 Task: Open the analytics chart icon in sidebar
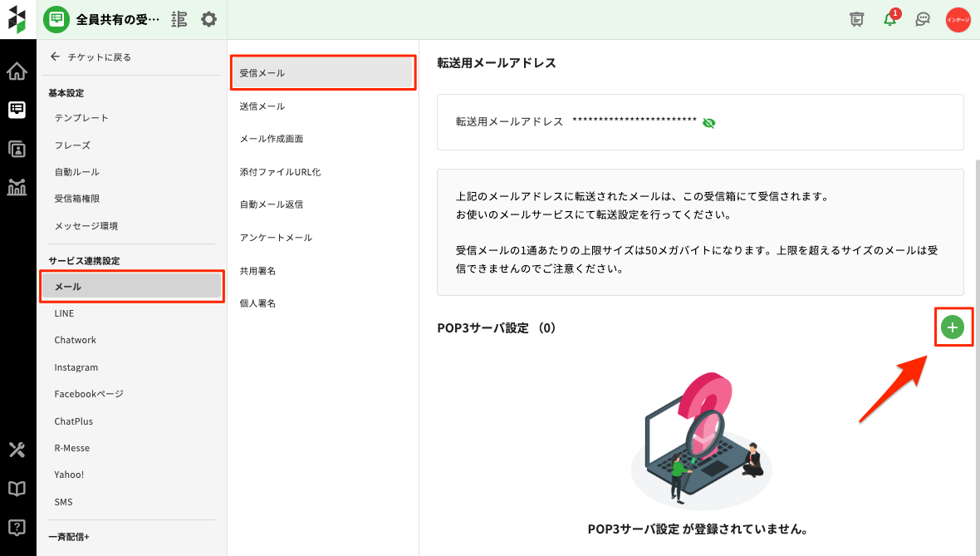point(17,187)
